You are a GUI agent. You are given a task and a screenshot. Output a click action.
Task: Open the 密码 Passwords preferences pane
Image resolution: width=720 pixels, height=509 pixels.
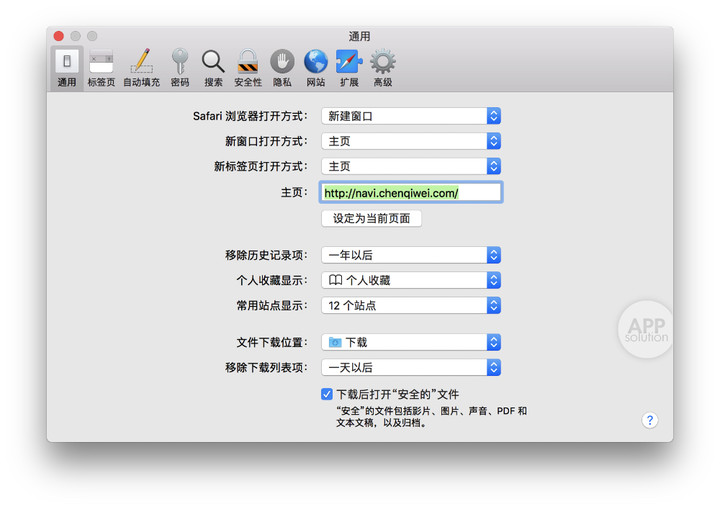coord(180,68)
